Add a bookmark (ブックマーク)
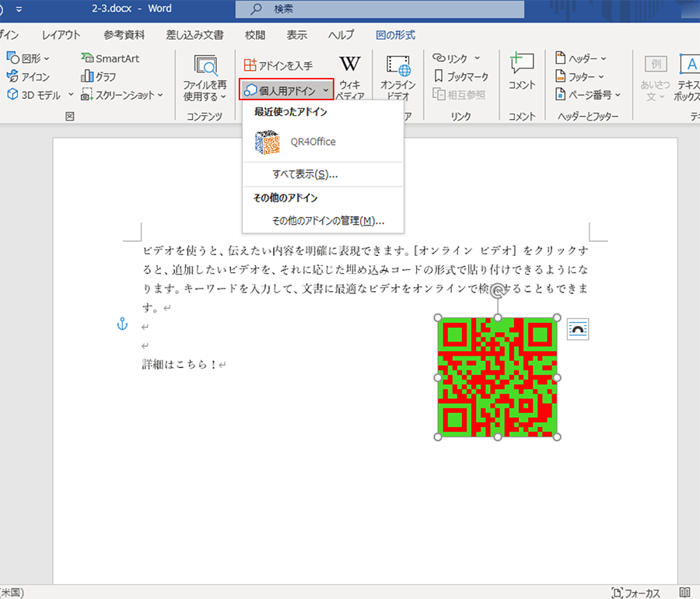The image size is (700, 599). [x=461, y=77]
